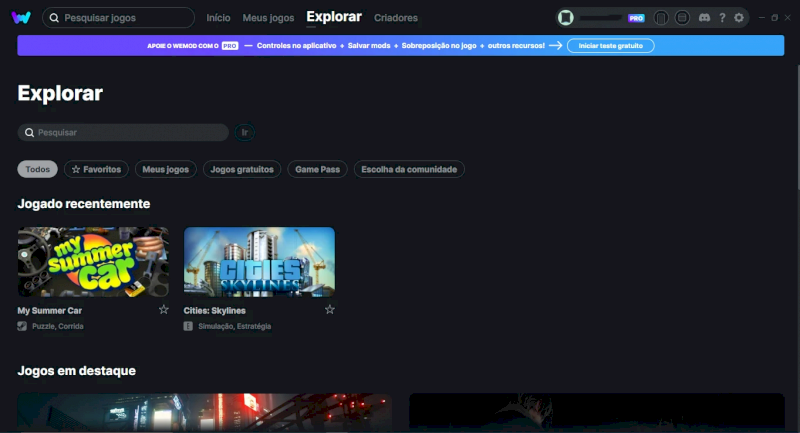Open help via the question mark icon
Image resolution: width=800 pixels, height=433 pixels.
(x=722, y=18)
